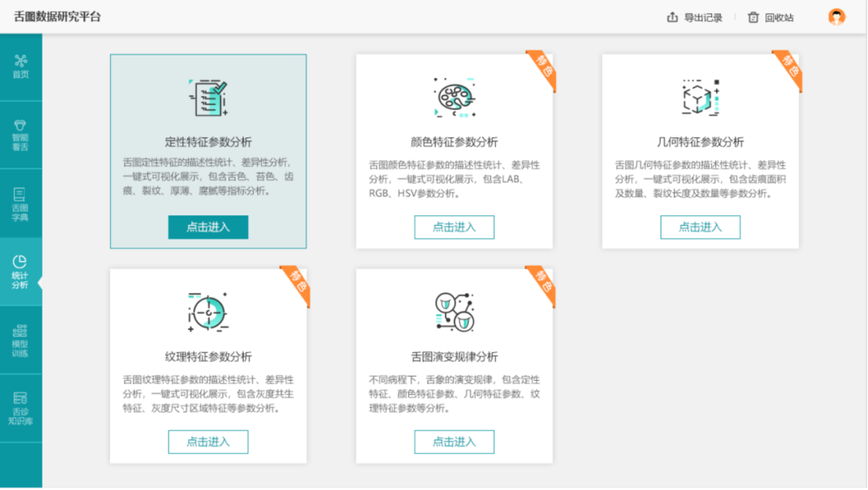Select 首页 (Home) icon in sidebar
This screenshot has height=490, width=868.
(x=21, y=66)
